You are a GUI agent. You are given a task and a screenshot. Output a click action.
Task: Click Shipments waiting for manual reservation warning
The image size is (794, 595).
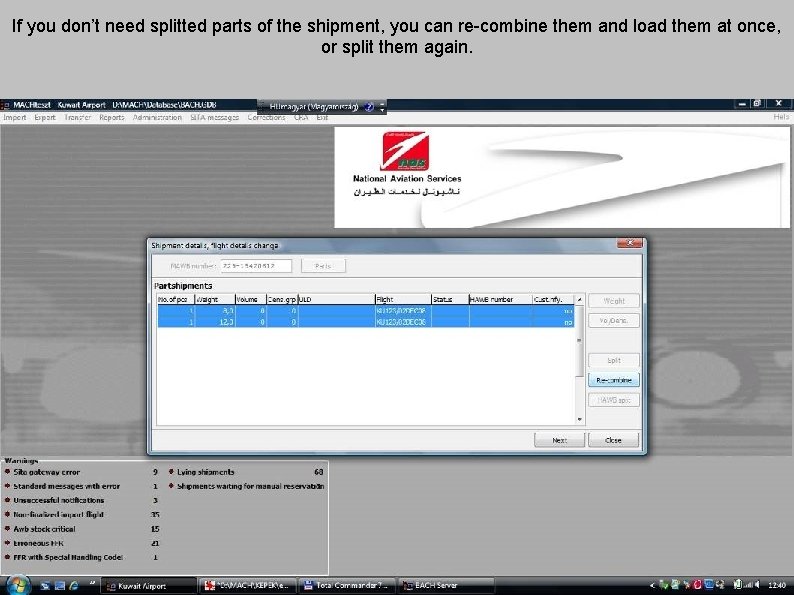pyautogui.click(x=250, y=486)
